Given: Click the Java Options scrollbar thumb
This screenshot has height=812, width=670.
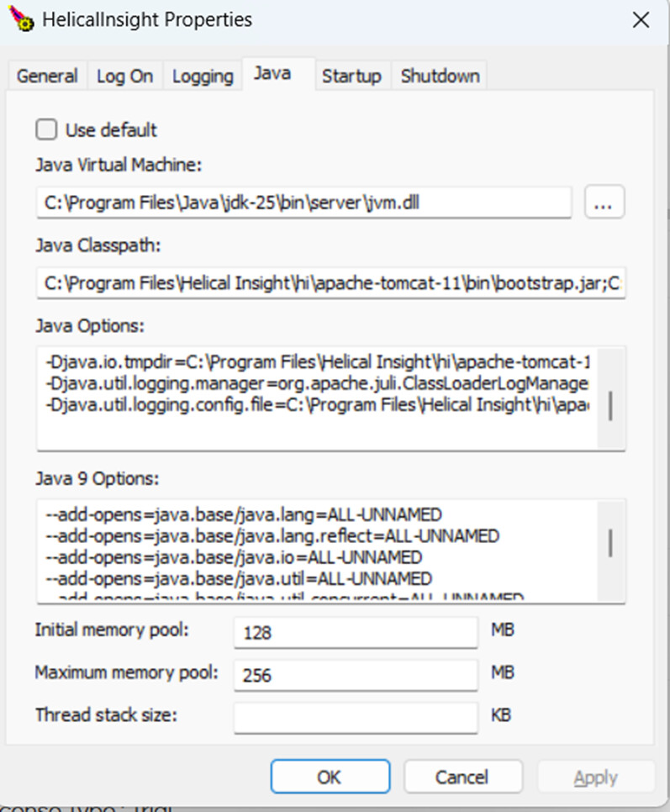Looking at the screenshot, I should pos(610,407).
